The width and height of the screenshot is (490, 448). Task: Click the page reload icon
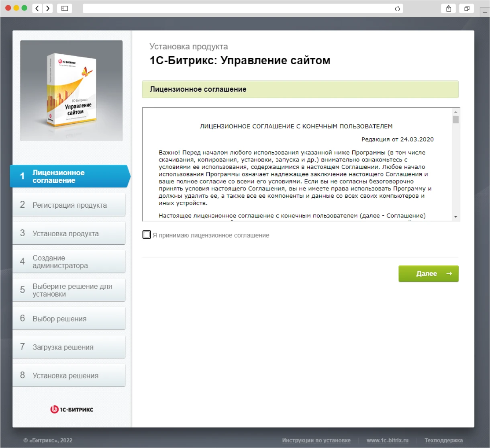click(397, 8)
